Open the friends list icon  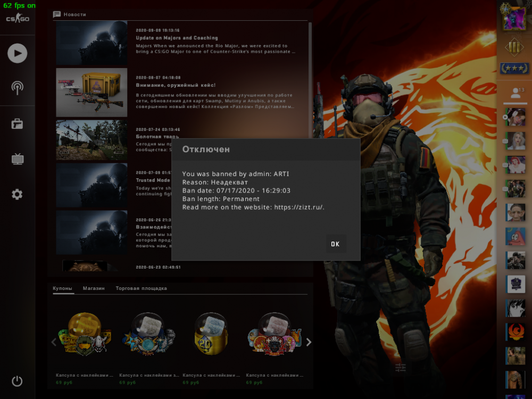click(515, 93)
